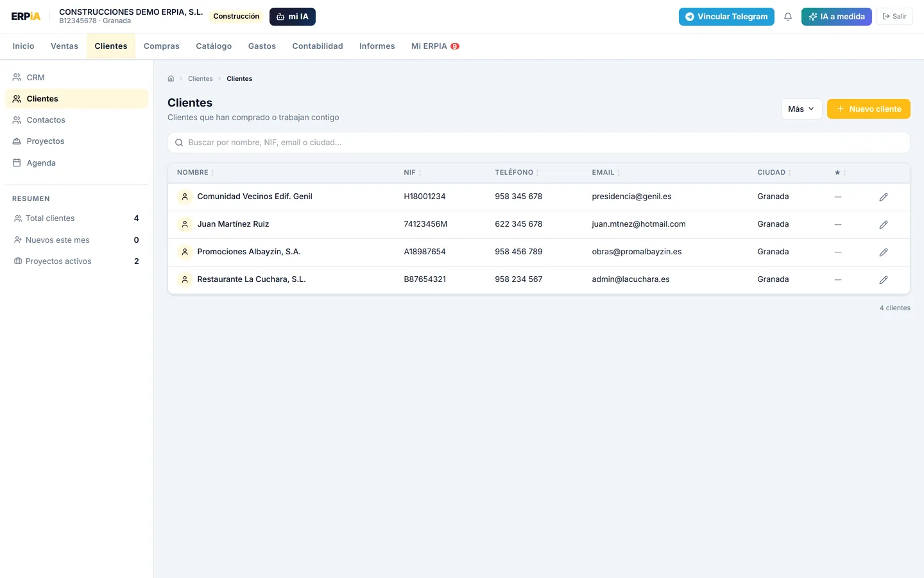Edit Restaurante La Cuchara with pencil icon
The width and height of the screenshot is (924, 578).
(x=884, y=280)
